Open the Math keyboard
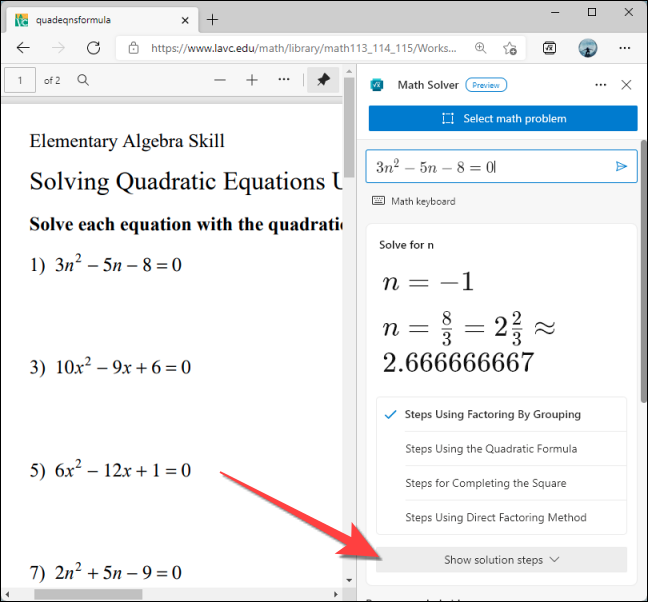 (413, 201)
